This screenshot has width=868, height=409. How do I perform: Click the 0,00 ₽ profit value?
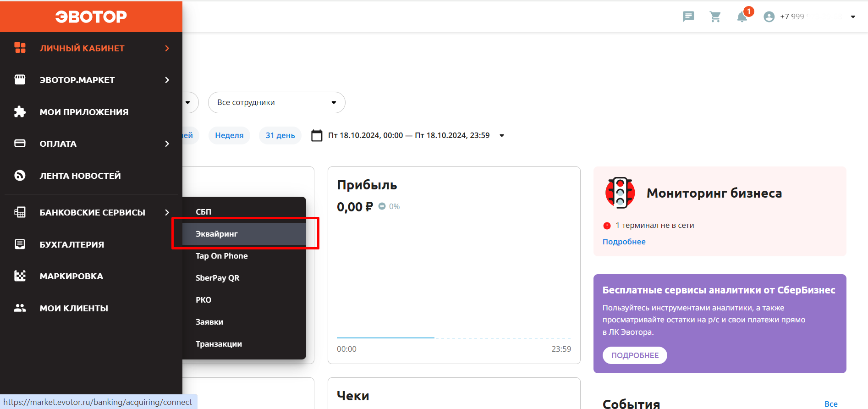(355, 207)
